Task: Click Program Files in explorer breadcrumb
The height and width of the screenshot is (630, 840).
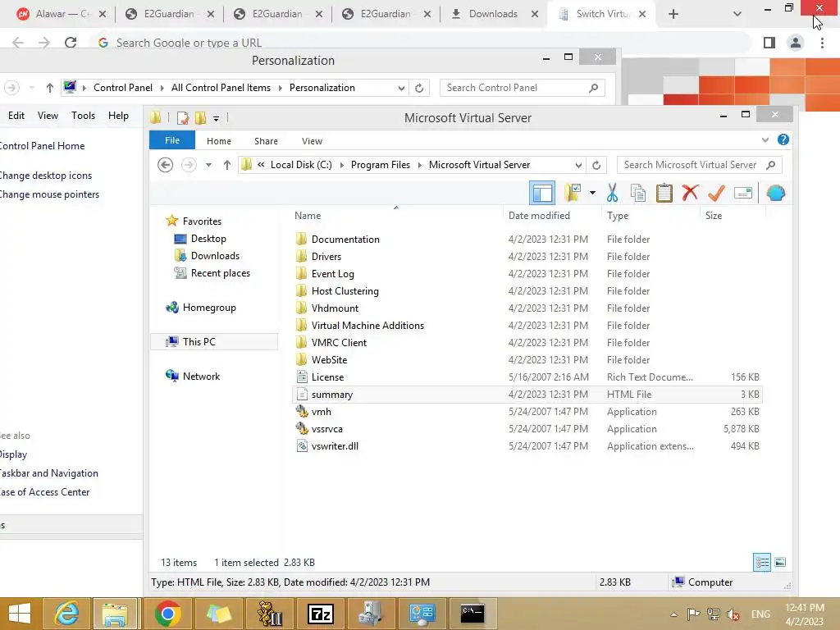Action: pos(381,165)
